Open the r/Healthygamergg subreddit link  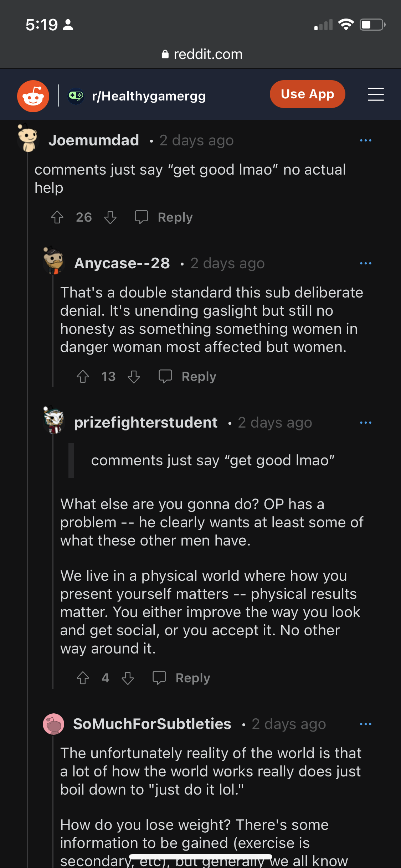(148, 96)
